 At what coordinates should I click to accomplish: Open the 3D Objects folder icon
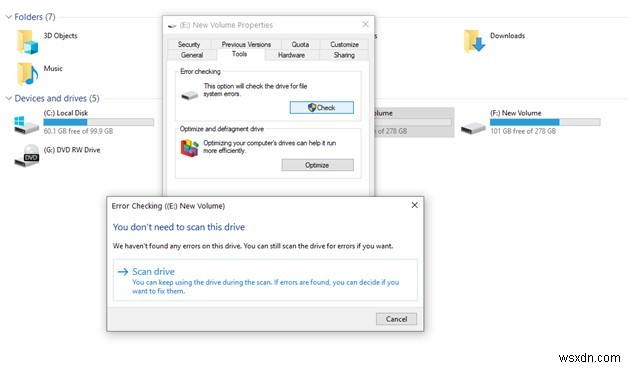coord(27,42)
